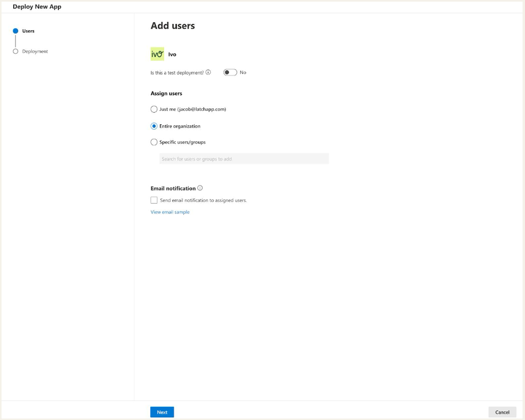Choose the Specific users/groups radio option
The height and width of the screenshot is (420, 525).
(x=154, y=142)
